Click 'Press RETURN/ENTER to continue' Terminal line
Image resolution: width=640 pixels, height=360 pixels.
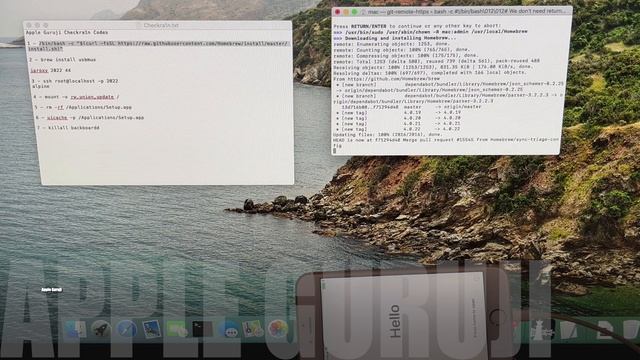(x=418, y=26)
